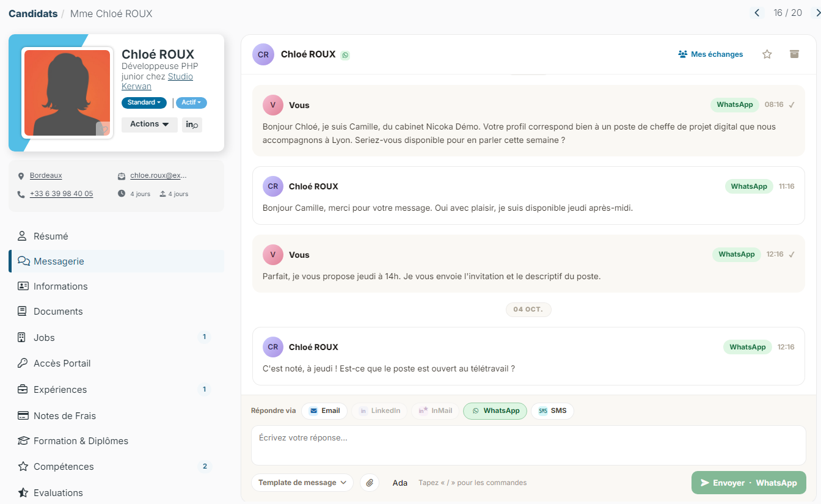Click the Compétences star icon
The height and width of the screenshot is (504, 821).
[23, 466]
